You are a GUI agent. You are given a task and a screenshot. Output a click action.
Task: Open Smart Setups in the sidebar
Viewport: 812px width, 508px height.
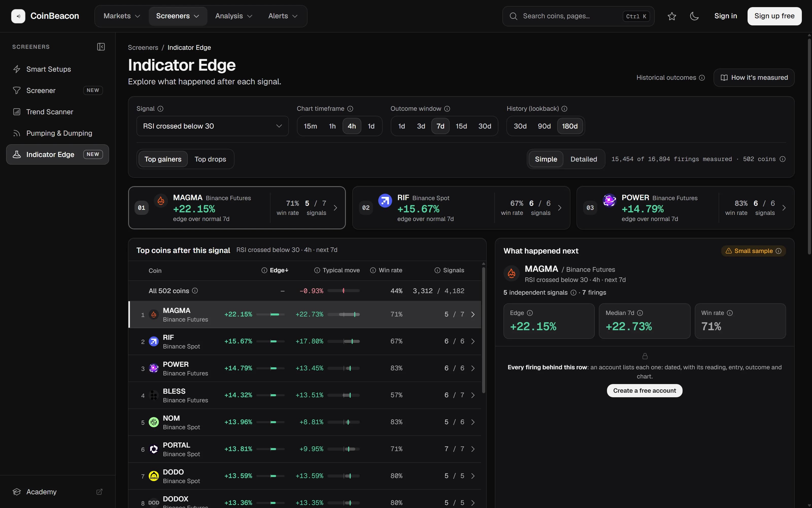pos(57,69)
